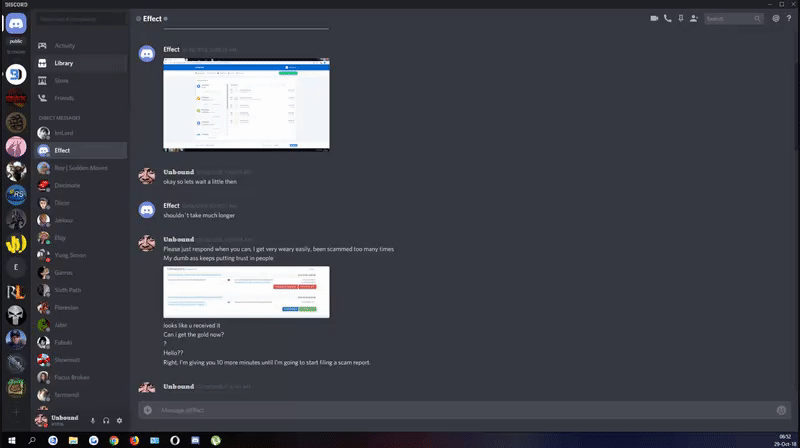The width and height of the screenshot is (800, 448).
Task: Open the screenshot image posted by Effect
Action: [246, 105]
